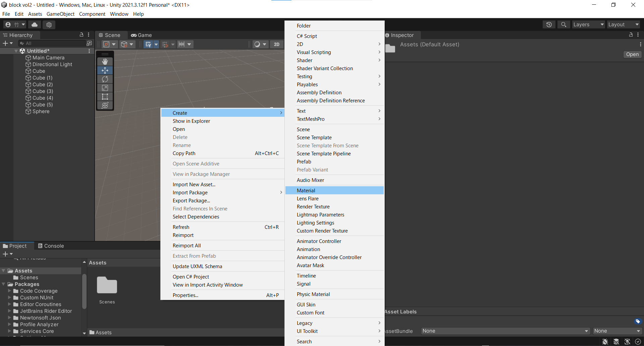Open the Project create plus dropdown

tap(8, 254)
